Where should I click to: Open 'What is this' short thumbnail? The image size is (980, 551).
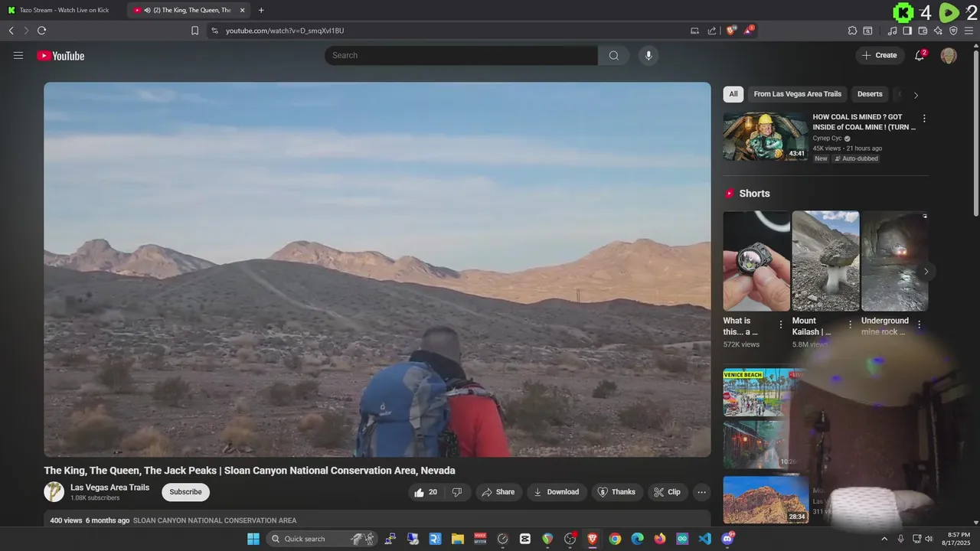pyautogui.click(x=756, y=261)
